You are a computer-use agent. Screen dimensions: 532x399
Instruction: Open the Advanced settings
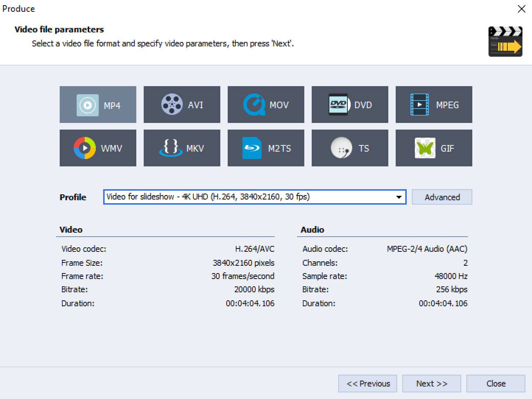coord(442,197)
